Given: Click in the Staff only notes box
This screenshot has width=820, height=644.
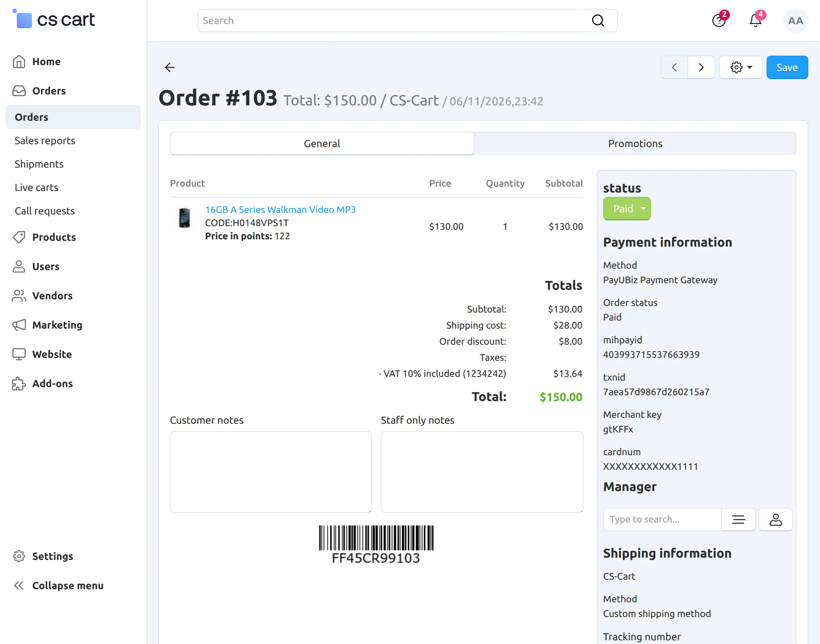Looking at the screenshot, I should 482,472.
